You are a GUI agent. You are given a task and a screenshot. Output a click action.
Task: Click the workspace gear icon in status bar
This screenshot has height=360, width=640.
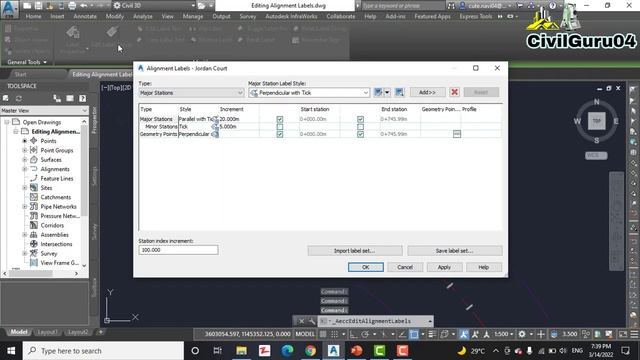522,334
